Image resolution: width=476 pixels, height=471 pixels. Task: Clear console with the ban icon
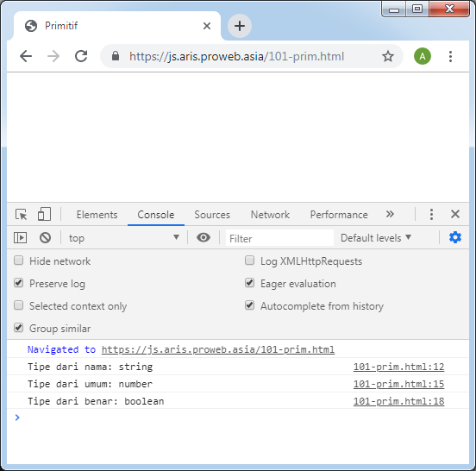click(x=45, y=237)
